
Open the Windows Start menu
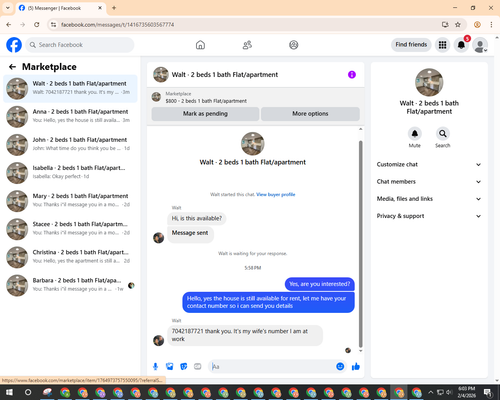pos(9,392)
